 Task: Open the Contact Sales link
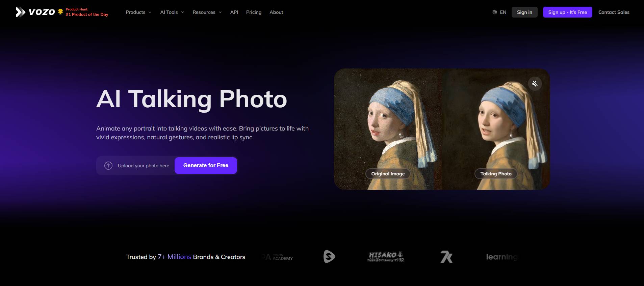pos(614,12)
